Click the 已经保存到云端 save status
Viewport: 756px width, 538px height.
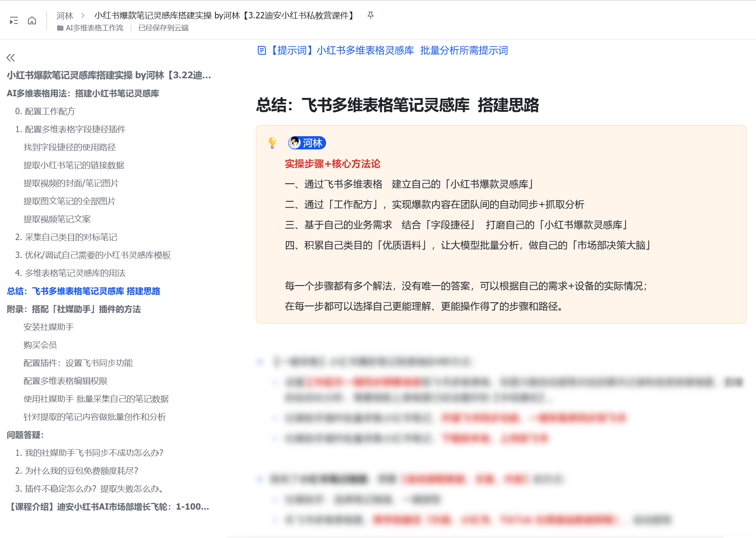[x=163, y=28]
